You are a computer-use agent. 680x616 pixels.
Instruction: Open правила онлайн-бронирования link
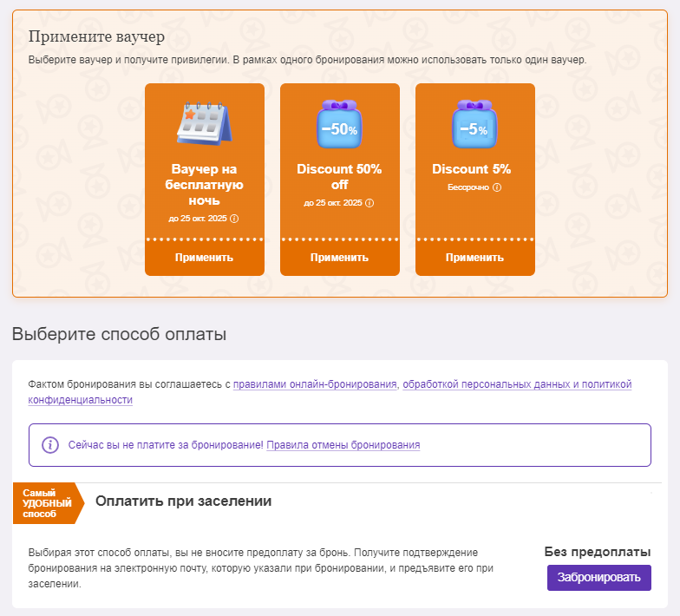(x=315, y=384)
